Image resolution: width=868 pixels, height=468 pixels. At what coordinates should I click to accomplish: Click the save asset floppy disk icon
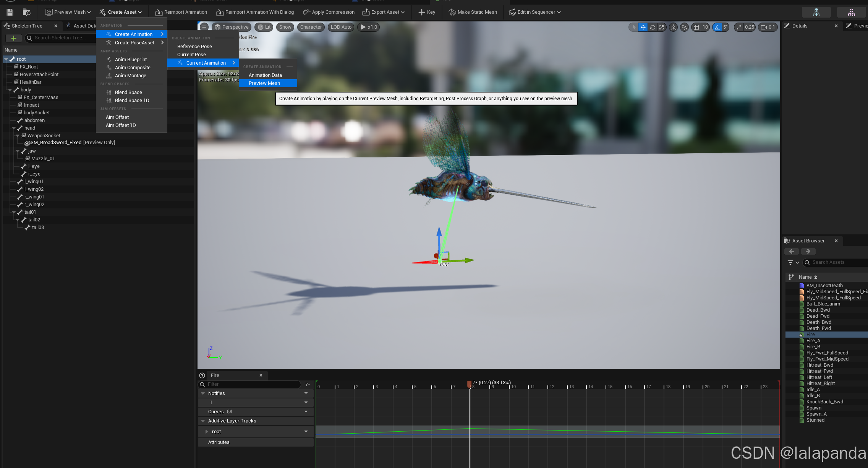tap(10, 12)
